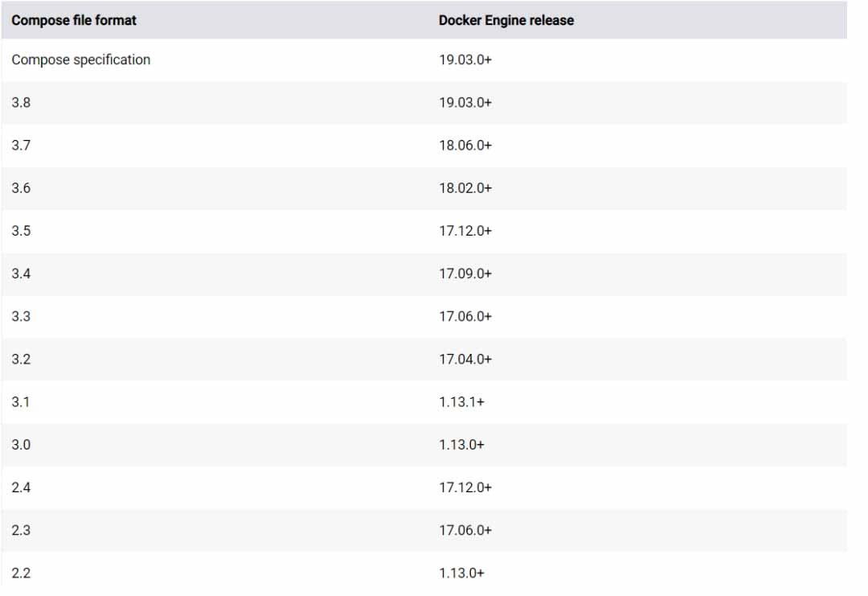Click the 1.13.1+ engine release value
This screenshot has height=596, width=868.
461,402
